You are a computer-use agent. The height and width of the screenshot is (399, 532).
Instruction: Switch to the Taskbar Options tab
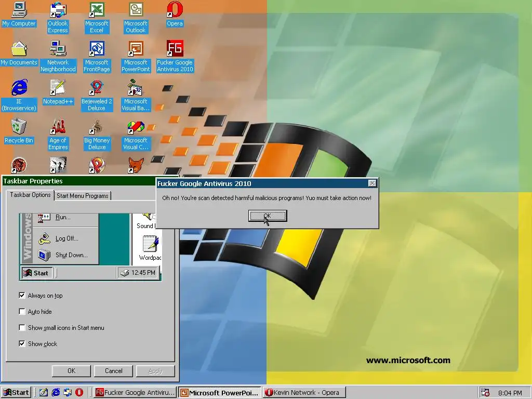point(30,195)
